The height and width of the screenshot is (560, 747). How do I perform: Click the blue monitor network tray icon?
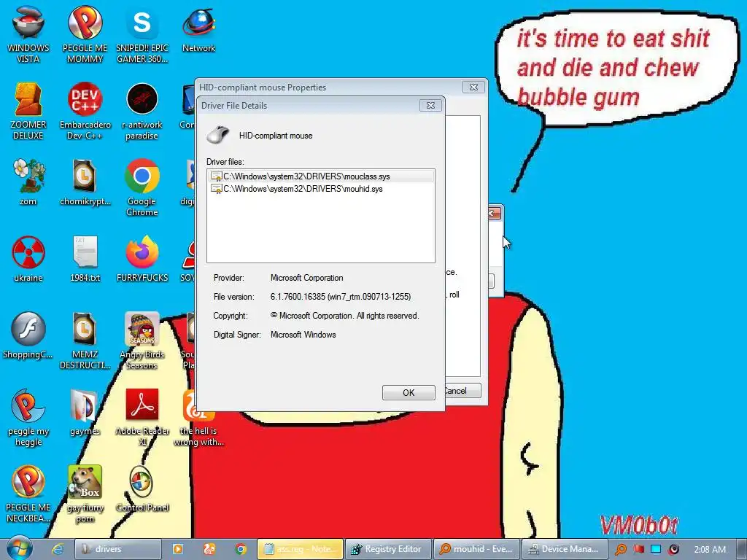(656, 549)
